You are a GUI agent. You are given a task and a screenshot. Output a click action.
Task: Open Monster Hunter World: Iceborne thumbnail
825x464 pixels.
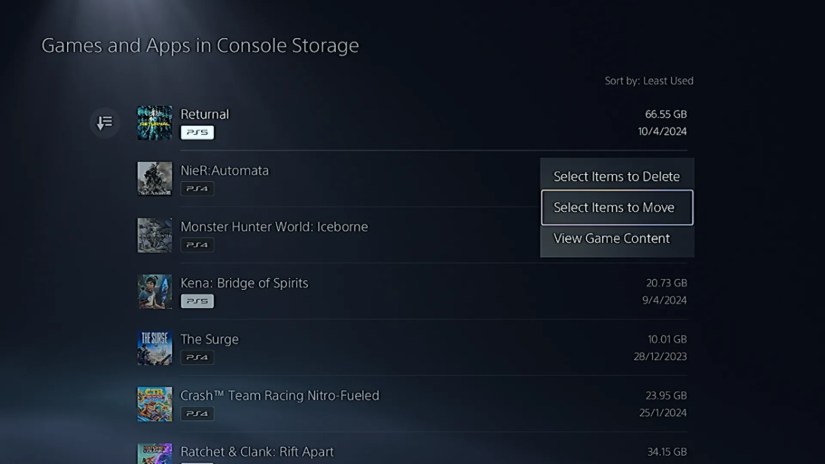[x=155, y=235]
